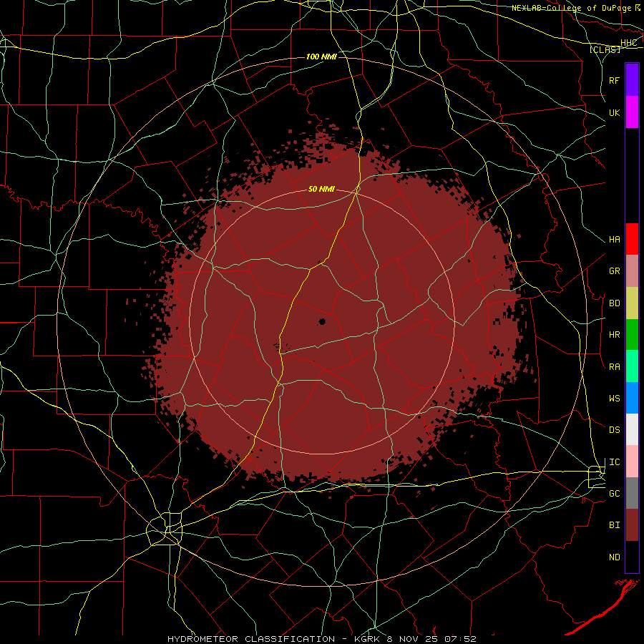This screenshot has height=644, width=644.
Task: Click the BD legend label
Action: (x=614, y=303)
